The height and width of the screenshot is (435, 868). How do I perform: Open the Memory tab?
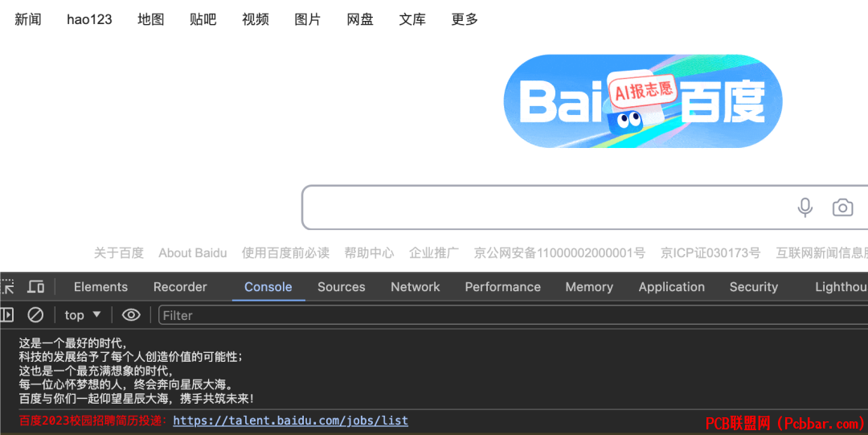(x=589, y=286)
